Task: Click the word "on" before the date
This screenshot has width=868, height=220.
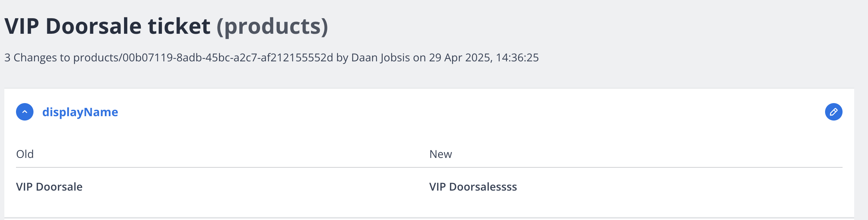Action: coord(419,58)
